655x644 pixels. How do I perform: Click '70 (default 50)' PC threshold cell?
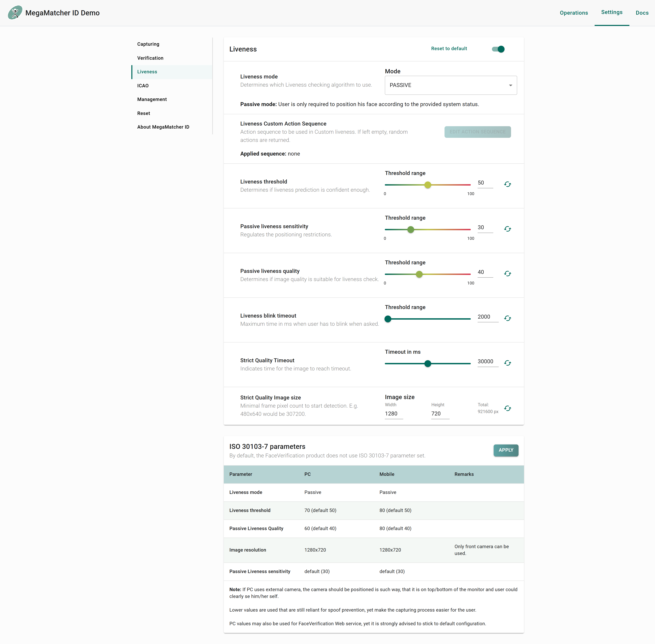point(320,510)
